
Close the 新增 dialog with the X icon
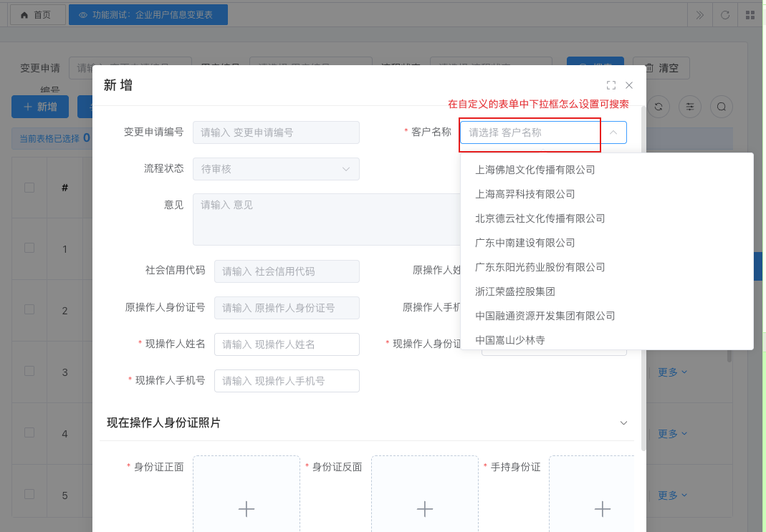coord(629,85)
